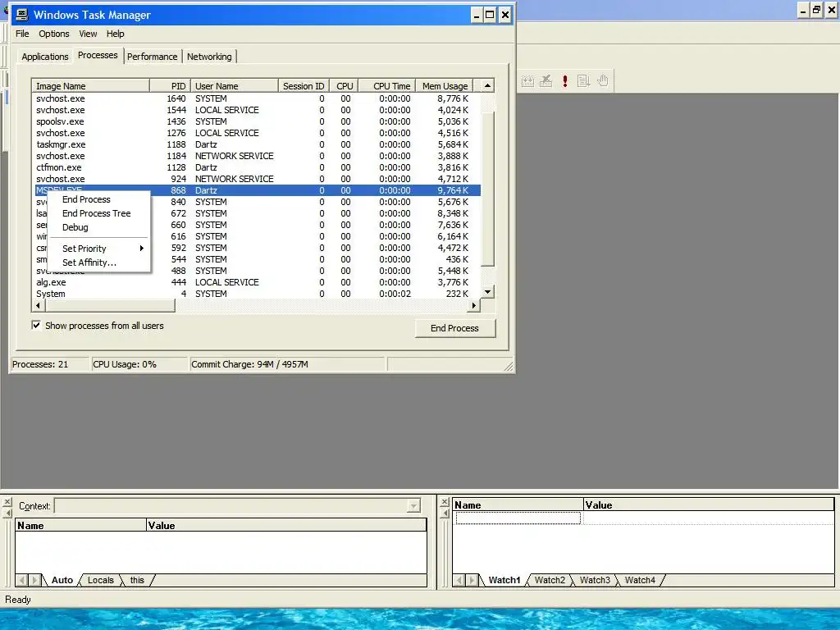Switch to the Watch3 tab
The width and height of the screenshot is (840, 630).
pos(595,580)
